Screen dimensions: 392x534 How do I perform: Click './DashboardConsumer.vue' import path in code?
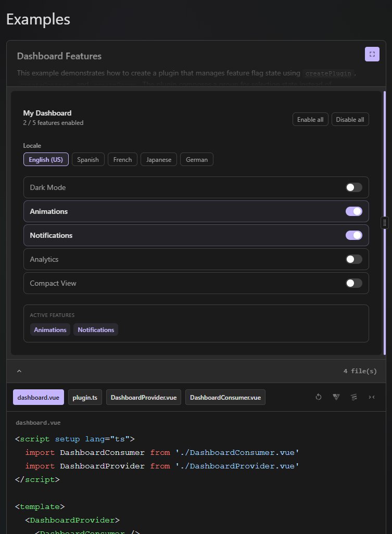tap(237, 453)
